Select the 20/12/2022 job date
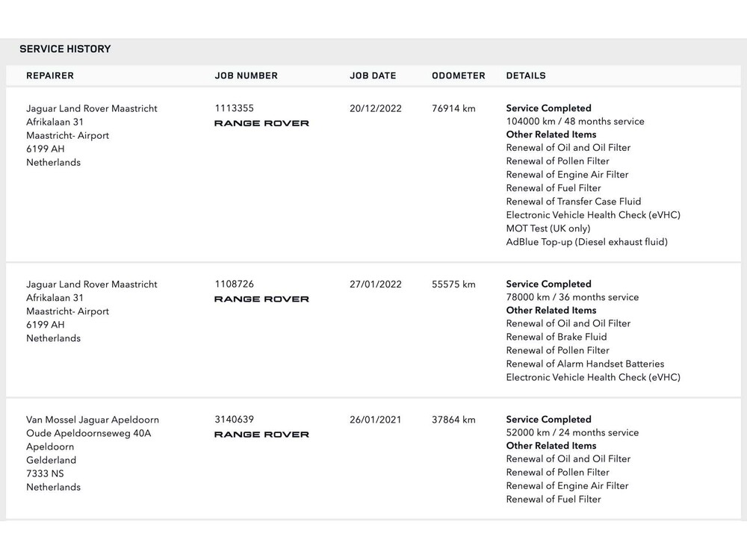 [x=376, y=108]
